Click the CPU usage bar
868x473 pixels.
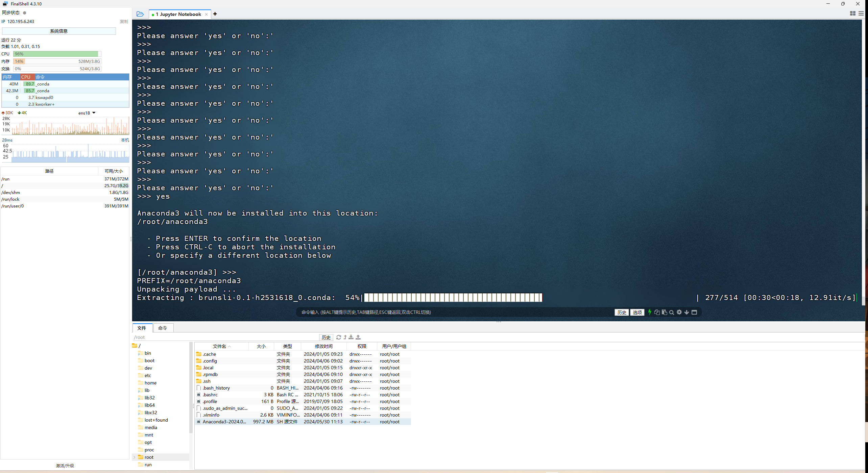coord(57,54)
